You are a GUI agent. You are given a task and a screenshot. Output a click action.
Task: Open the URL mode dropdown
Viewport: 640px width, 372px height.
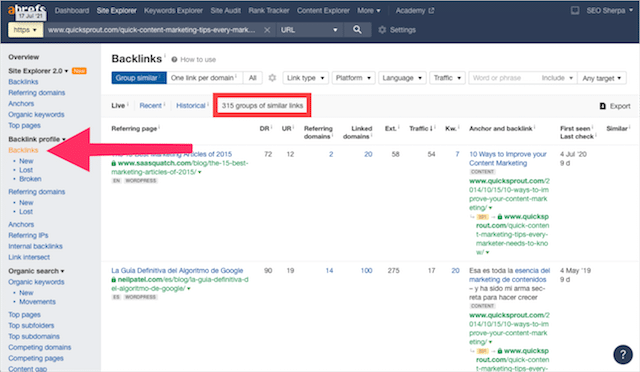coord(309,30)
